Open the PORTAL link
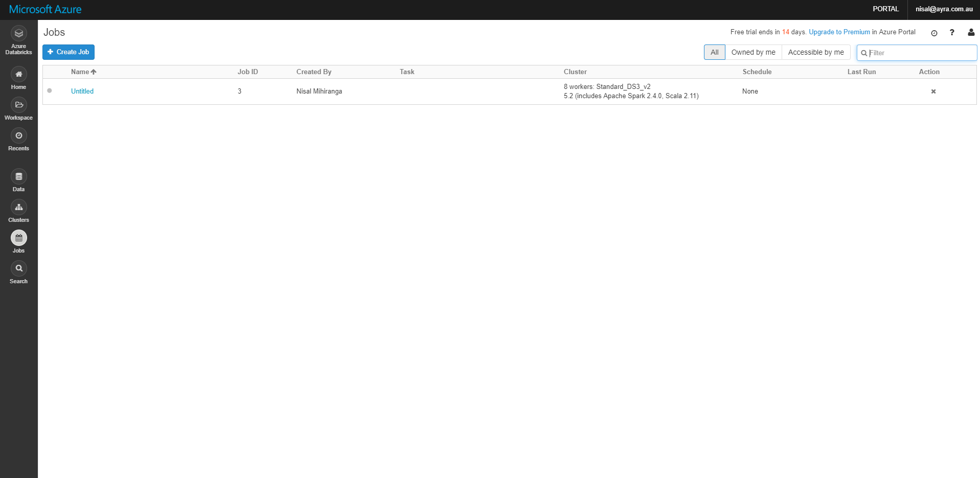The width and height of the screenshot is (980, 478). click(x=886, y=9)
